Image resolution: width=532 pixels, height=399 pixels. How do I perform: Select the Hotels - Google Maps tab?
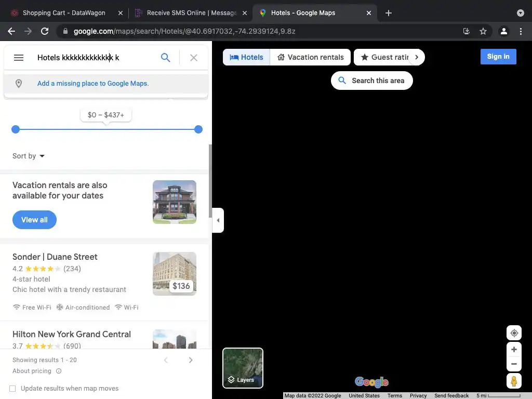[303, 13]
